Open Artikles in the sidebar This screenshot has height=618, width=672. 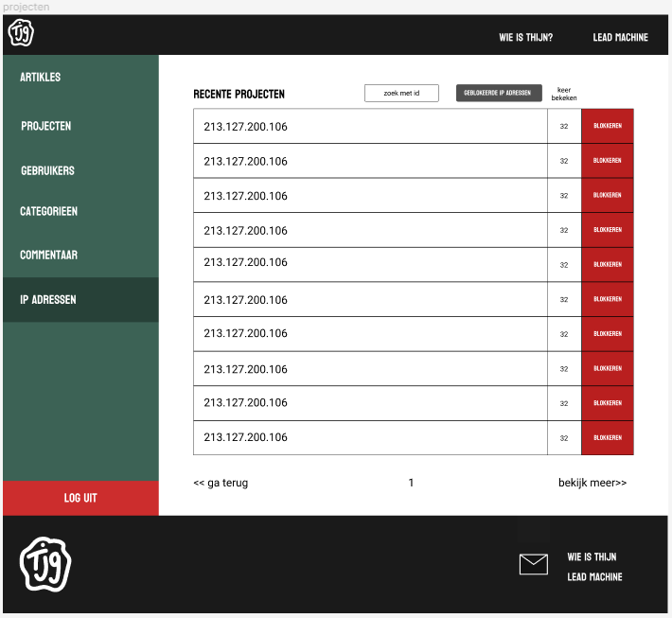tap(41, 77)
